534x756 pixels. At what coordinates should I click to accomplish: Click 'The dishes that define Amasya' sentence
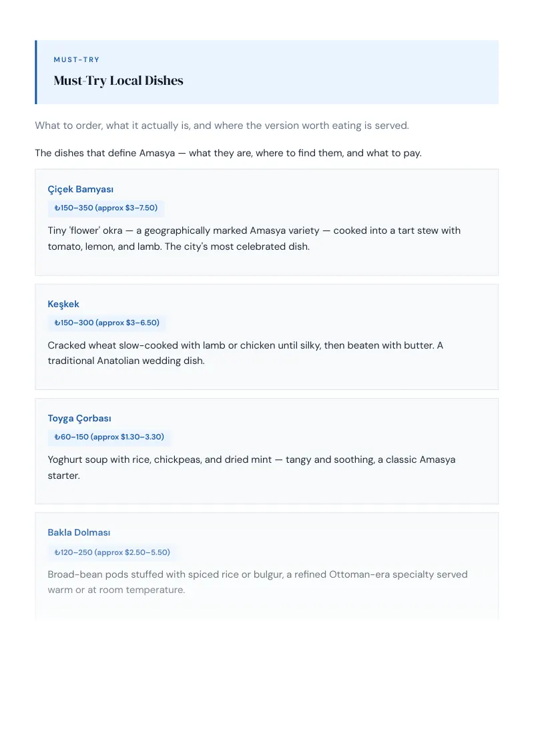228,153
